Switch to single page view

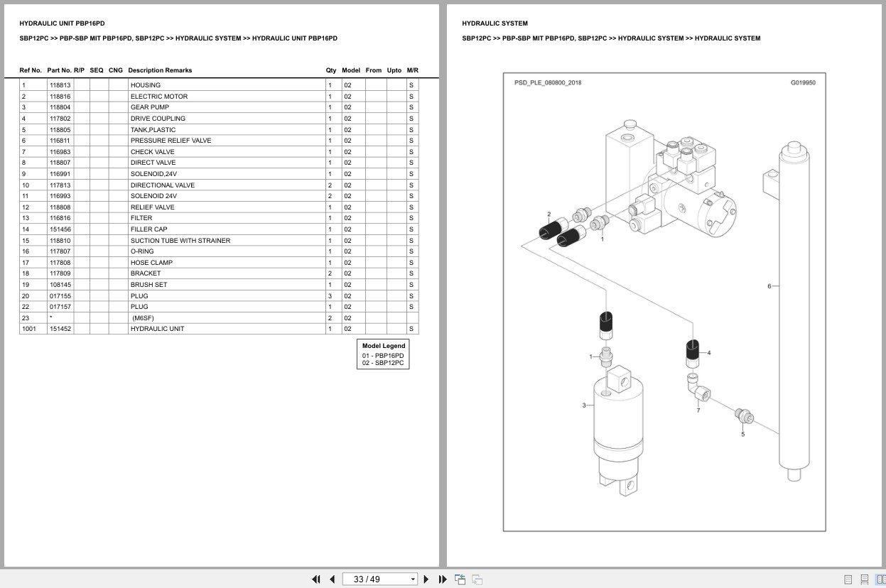coord(848,579)
